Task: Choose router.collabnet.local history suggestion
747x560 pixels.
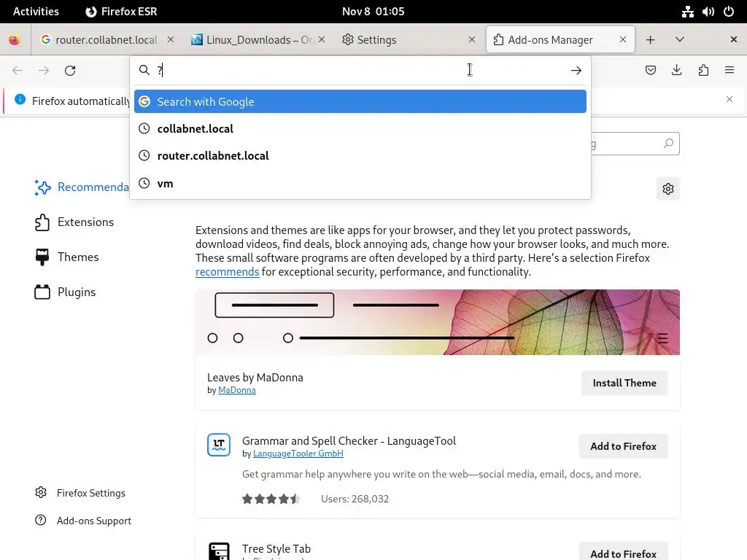Action: pyautogui.click(x=360, y=156)
